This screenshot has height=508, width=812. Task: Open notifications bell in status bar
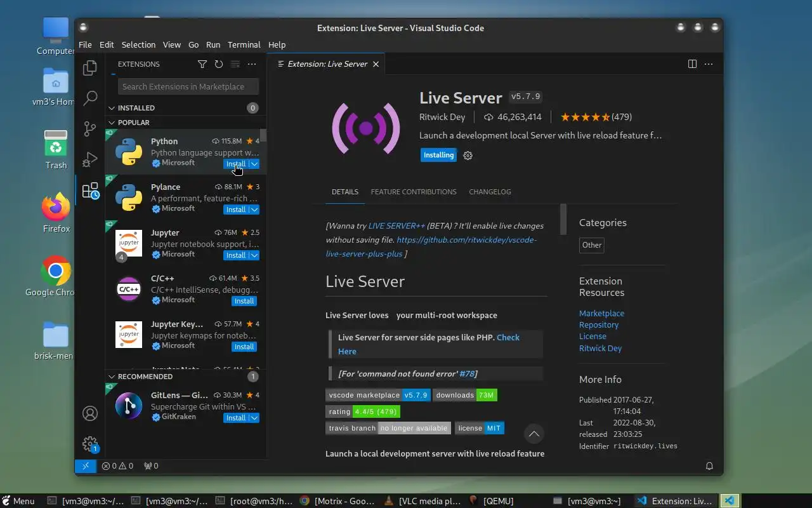pos(709,466)
